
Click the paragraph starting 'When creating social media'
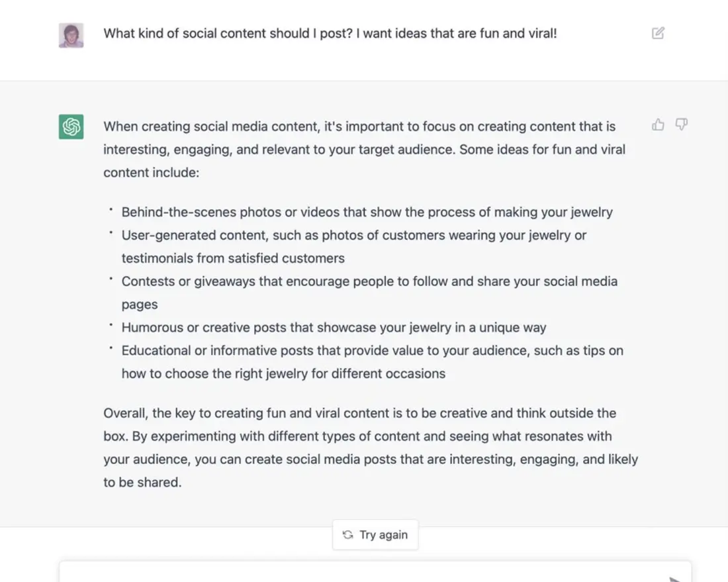point(365,150)
